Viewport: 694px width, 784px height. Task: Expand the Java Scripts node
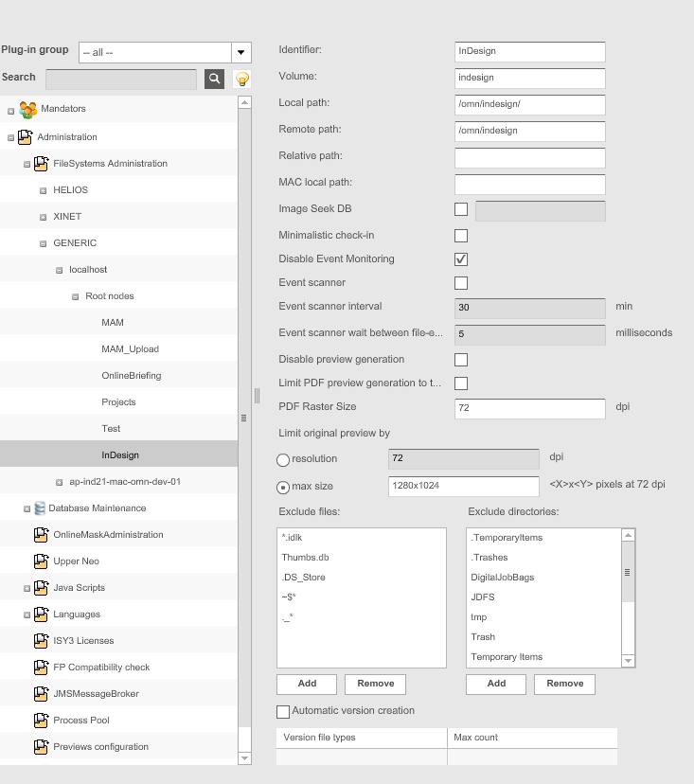[x=27, y=589]
